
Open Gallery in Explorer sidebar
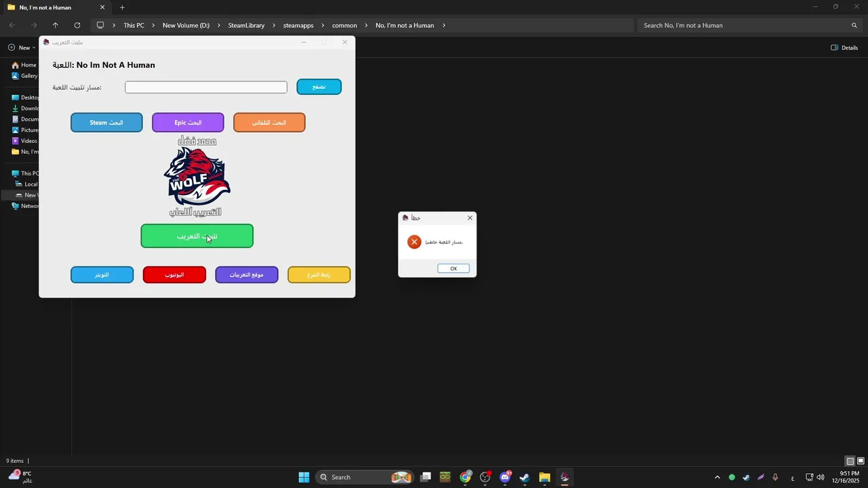[24, 76]
